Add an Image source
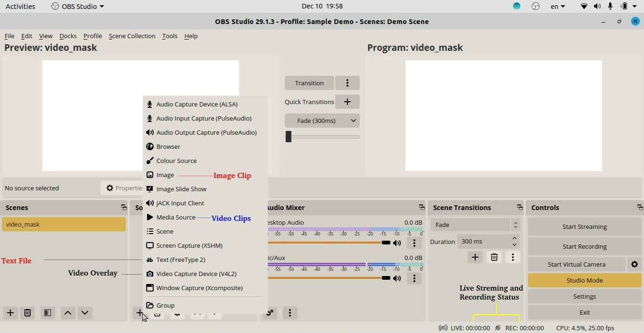Image resolution: width=644 pixels, height=333 pixels. pyautogui.click(x=205, y=175)
